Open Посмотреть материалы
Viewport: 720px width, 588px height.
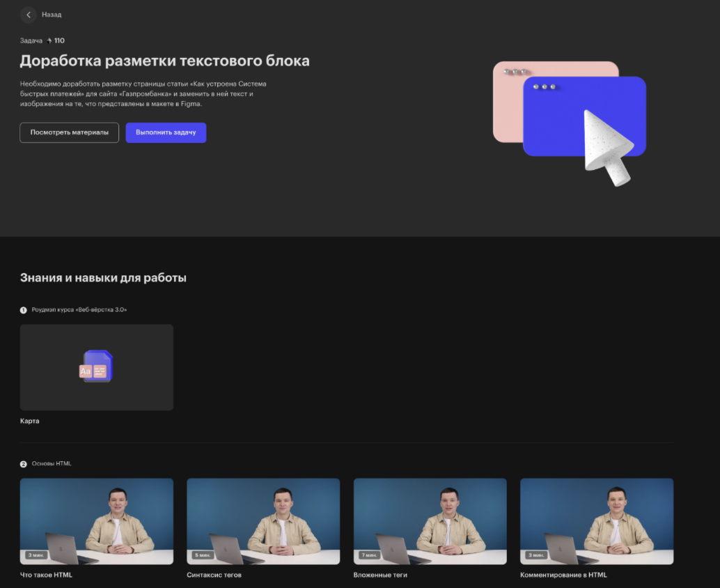pos(69,132)
